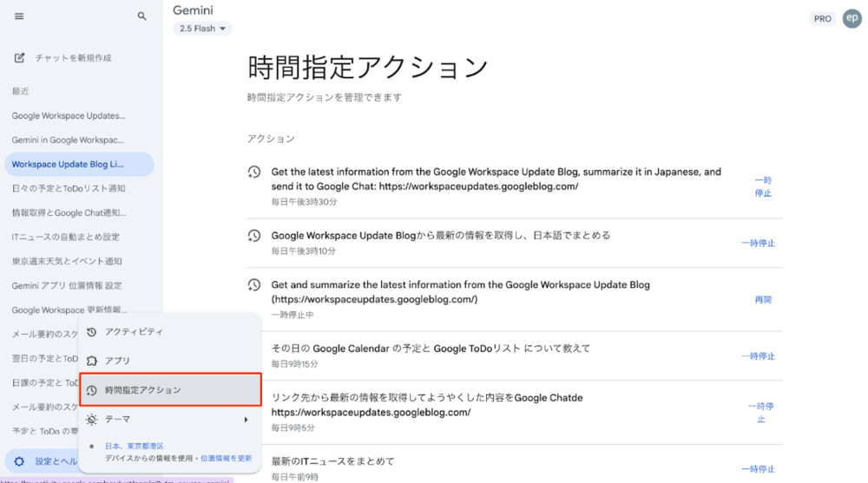Pause the 午後3時10分 Japanese summary action

point(759,243)
